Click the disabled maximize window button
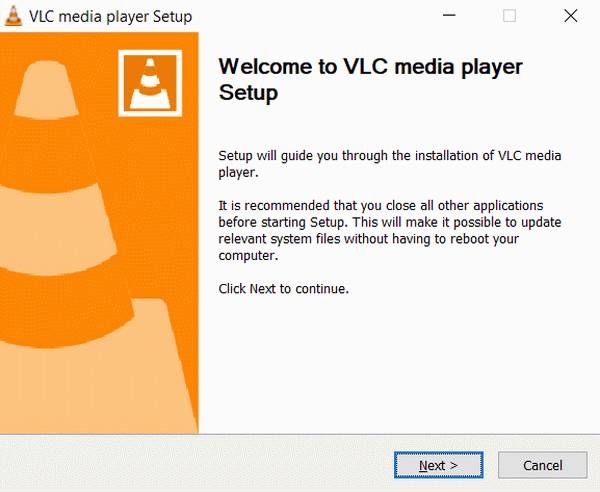This screenshot has width=600, height=492. click(x=509, y=16)
